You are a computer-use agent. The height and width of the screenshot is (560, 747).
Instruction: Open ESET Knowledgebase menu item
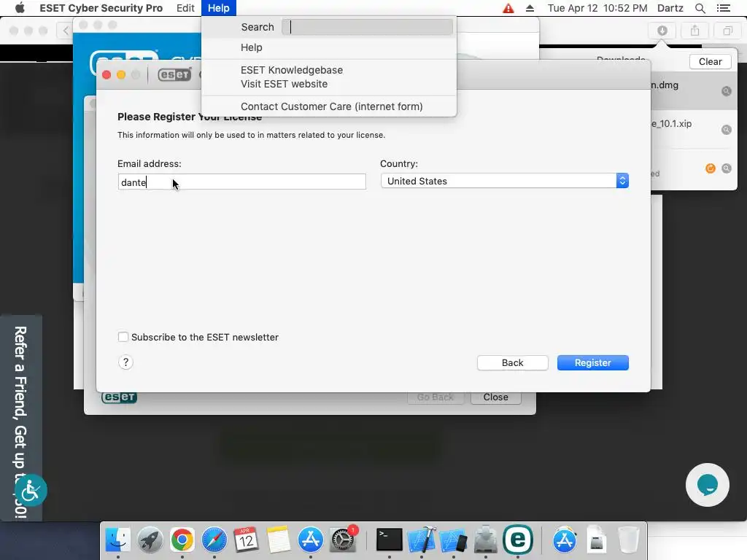tap(292, 70)
